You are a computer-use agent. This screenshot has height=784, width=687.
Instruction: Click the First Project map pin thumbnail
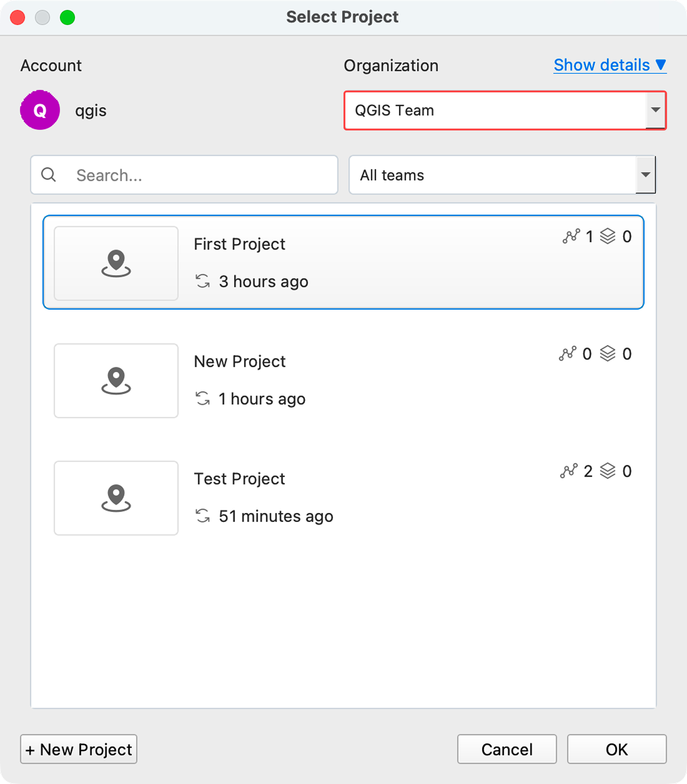(x=116, y=264)
